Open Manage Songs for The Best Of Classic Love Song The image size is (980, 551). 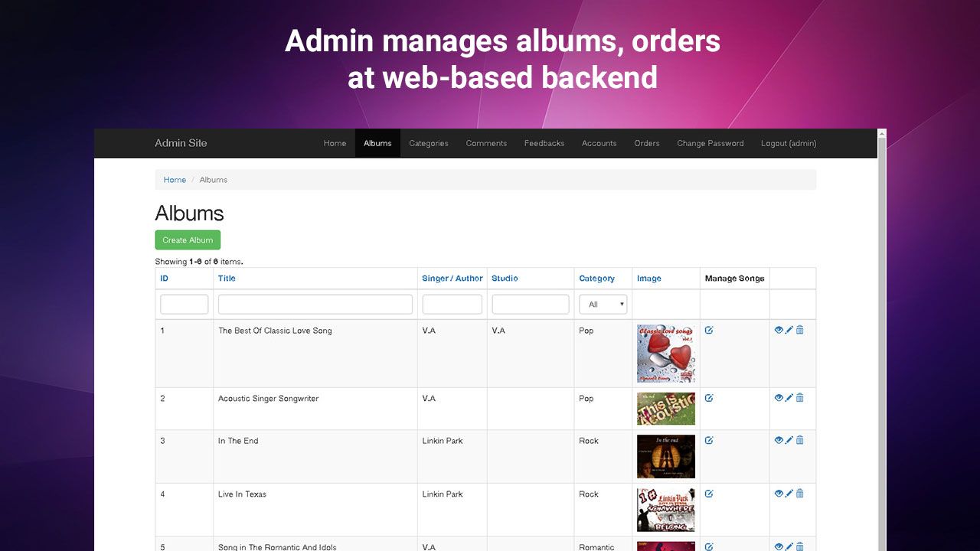[709, 331]
